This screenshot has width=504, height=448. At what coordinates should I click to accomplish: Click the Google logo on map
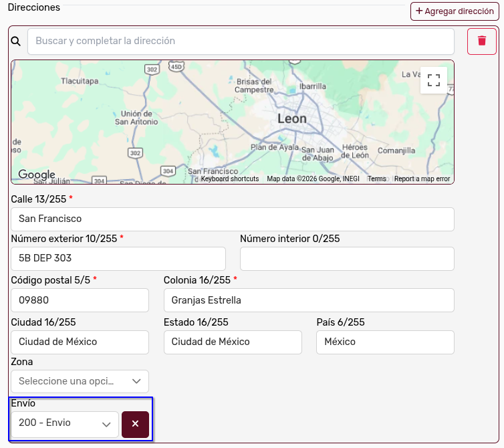[37, 175]
